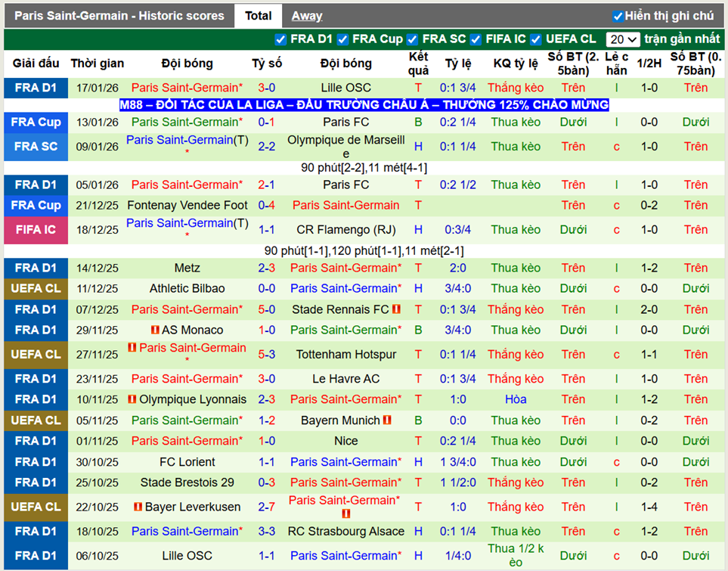The width and height of the screenshot is (728, 571).
Task: Click Athletic Bilbao team name
Action: [x=187, y=288]
